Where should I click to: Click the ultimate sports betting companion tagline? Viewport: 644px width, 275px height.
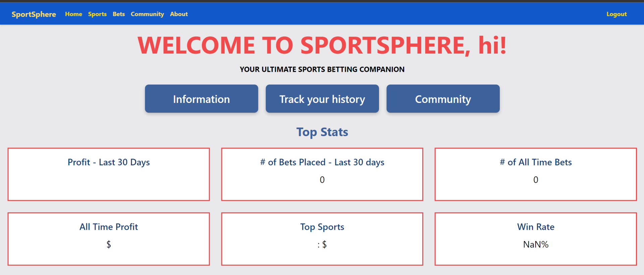pos(322,69)
